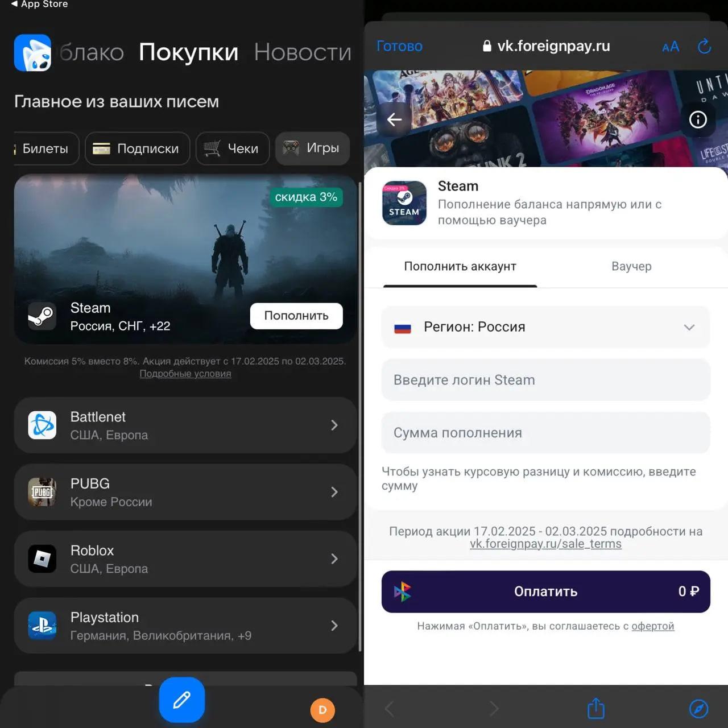Focus the Введите логин Steam field
Viewport: 728px width, 728px height.
point(546,380)
